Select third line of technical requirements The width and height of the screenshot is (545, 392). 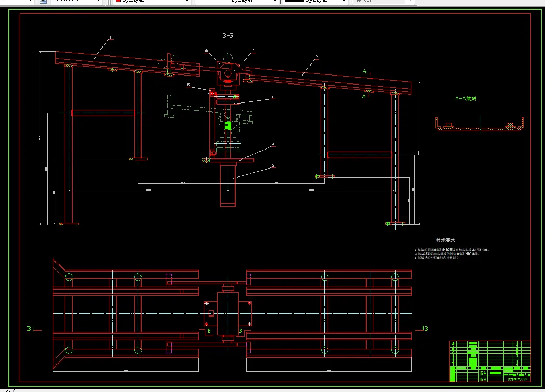(x=437, y=258)
